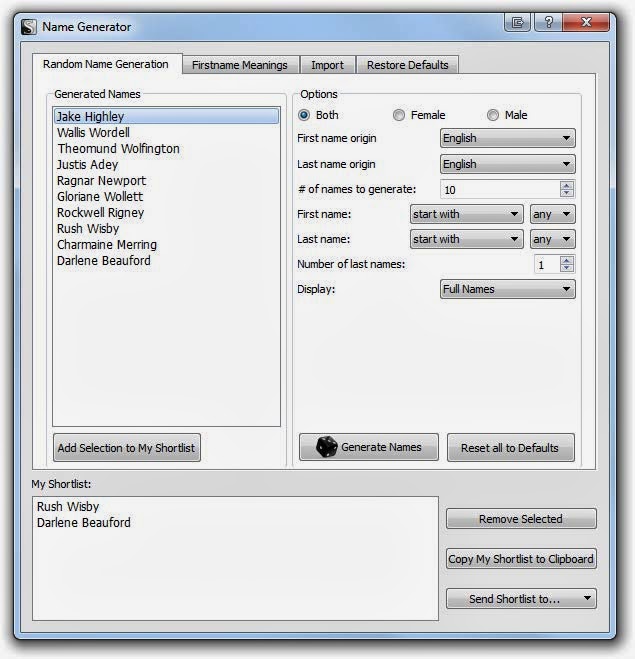Open Last name 'any' letter dropdown
The height and width of the screenshot is (659, 635).
click(553, 239)
